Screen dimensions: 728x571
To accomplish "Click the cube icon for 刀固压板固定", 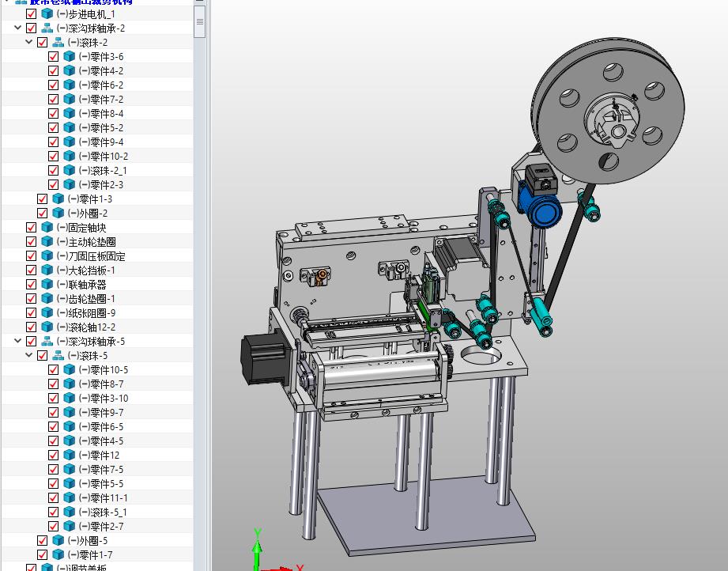I will point(47,256).
